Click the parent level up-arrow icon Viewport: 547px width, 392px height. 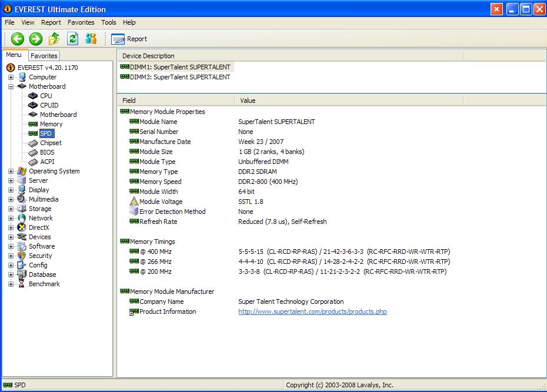pyautogui.click(x=54, y=39)
